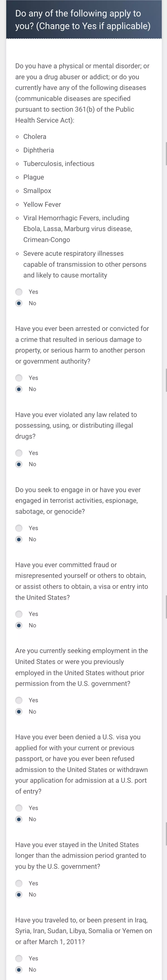Mark No for the illegal drugs law question

19,464
